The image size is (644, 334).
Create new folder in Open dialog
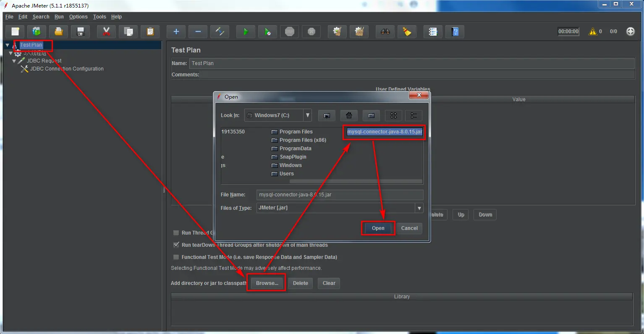[x=371, y=115]
